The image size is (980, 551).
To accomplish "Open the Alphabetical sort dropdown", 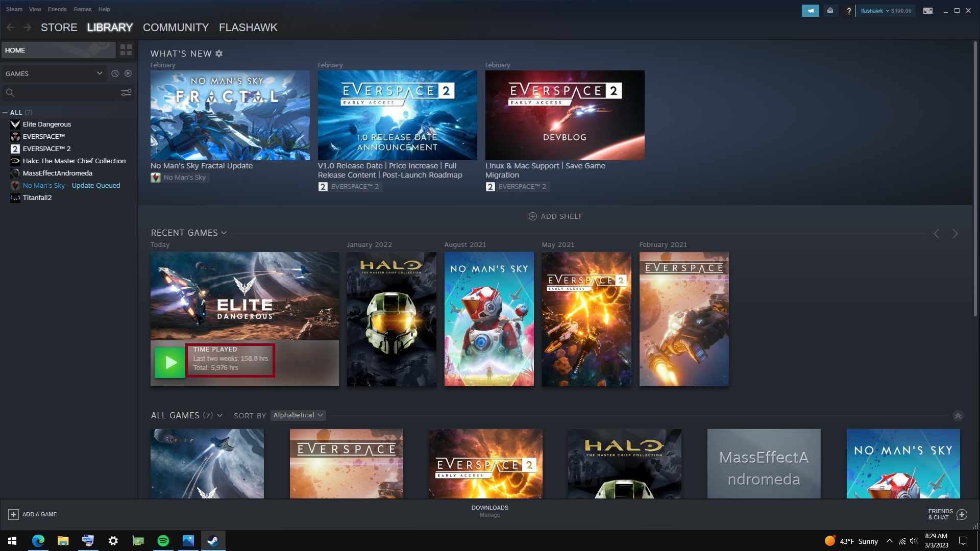I will tap(298, 415).
